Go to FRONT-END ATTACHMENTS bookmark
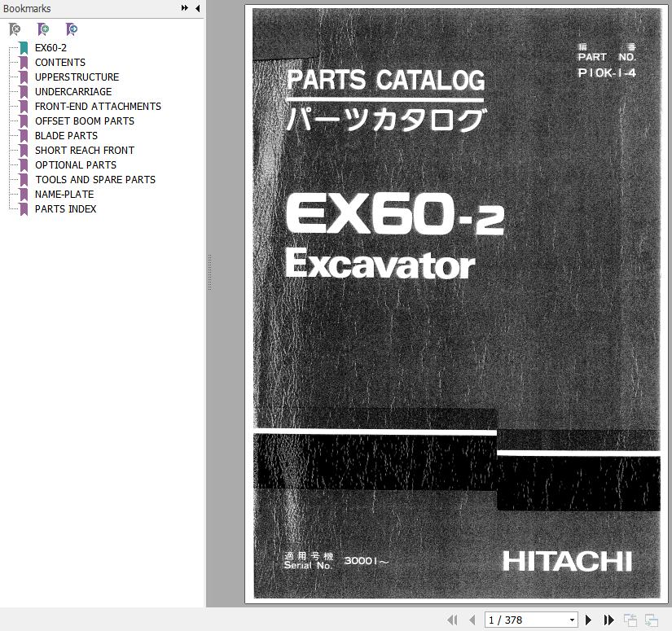The image size is (672, 631). (x=98, y=106)
